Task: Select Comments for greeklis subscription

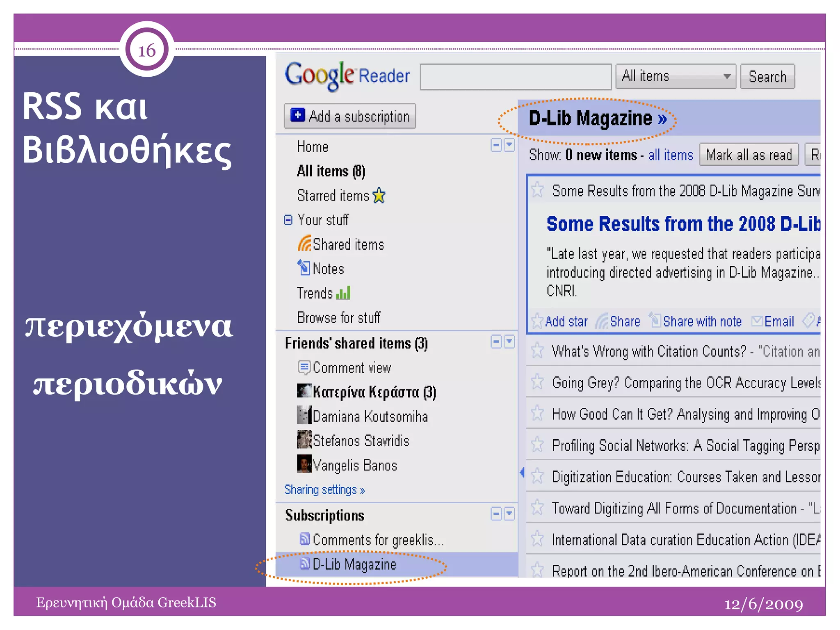Action: click(x=378, y=540)
